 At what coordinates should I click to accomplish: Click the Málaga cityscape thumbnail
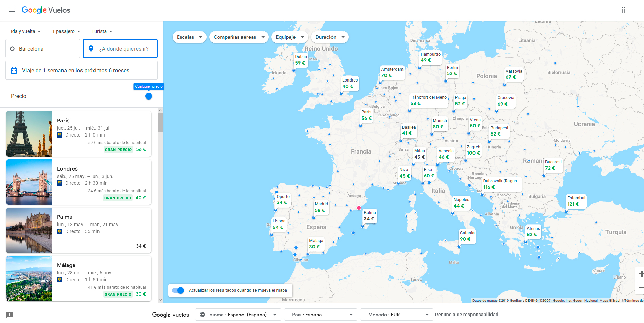click(x=29, y=279)
